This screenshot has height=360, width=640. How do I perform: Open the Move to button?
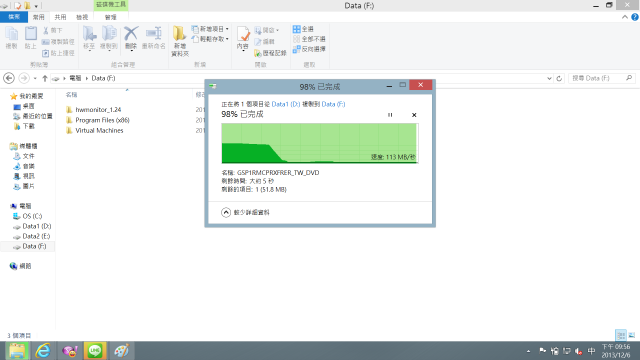point(89,38)
